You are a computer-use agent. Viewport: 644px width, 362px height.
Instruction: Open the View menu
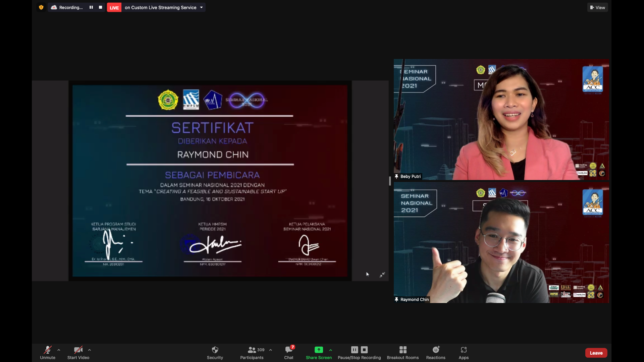tap(597, 7)
